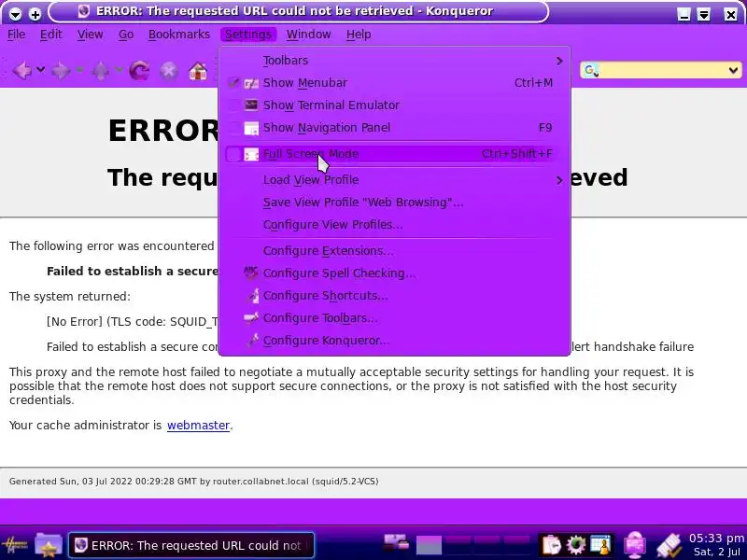Open the Klipper clipboard tray icon
The image size is (747, 560).
(552, 545)
